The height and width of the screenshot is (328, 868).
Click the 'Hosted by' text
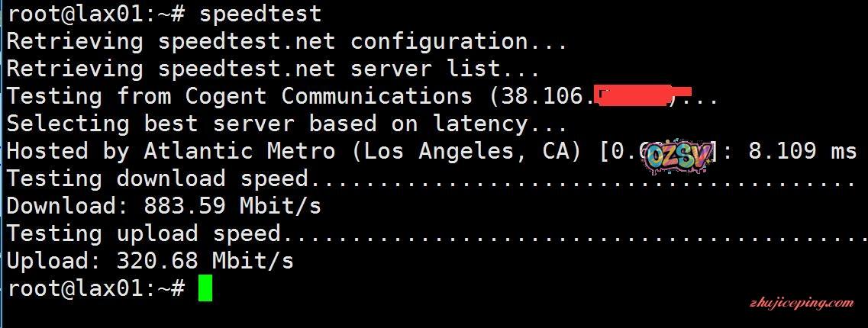pyautogui.click(x=67, y=151)
